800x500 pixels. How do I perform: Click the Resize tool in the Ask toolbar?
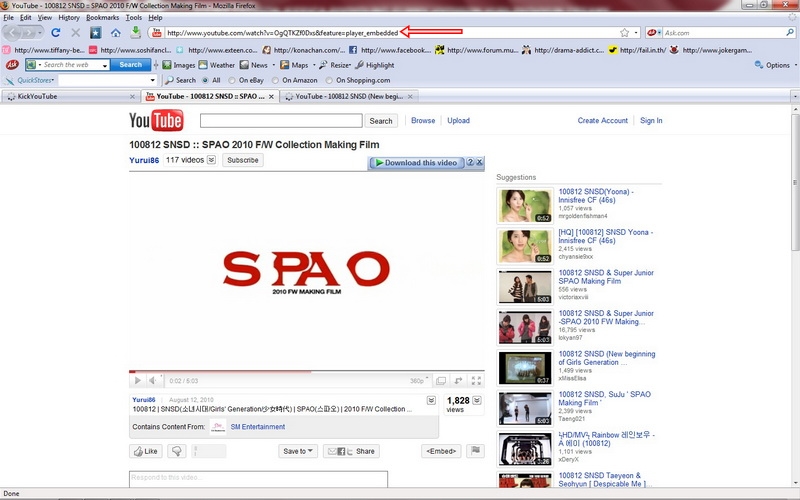point(334,65)
